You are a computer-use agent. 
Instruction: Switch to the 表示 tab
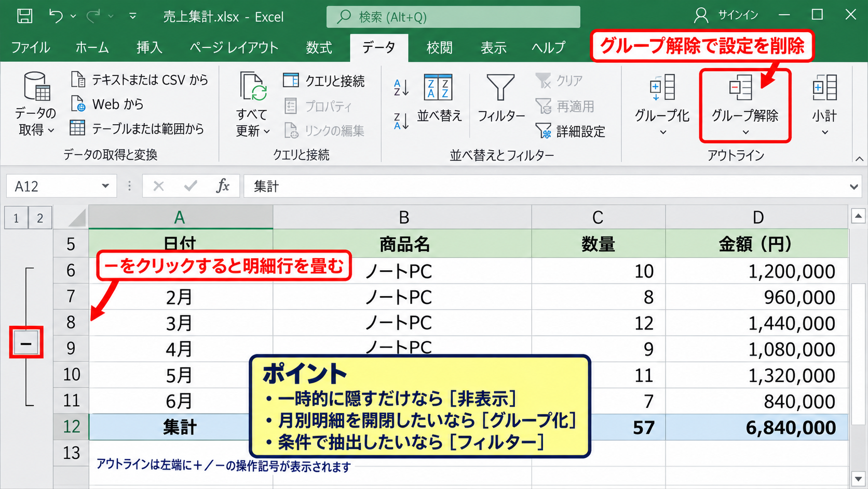click(493, 48)
